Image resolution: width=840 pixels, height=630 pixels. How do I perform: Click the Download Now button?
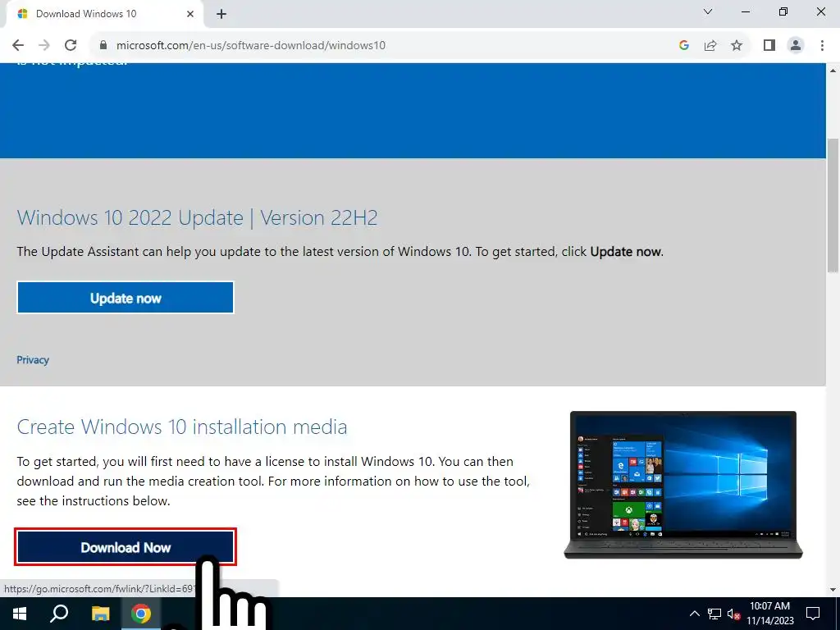[126, 547]
